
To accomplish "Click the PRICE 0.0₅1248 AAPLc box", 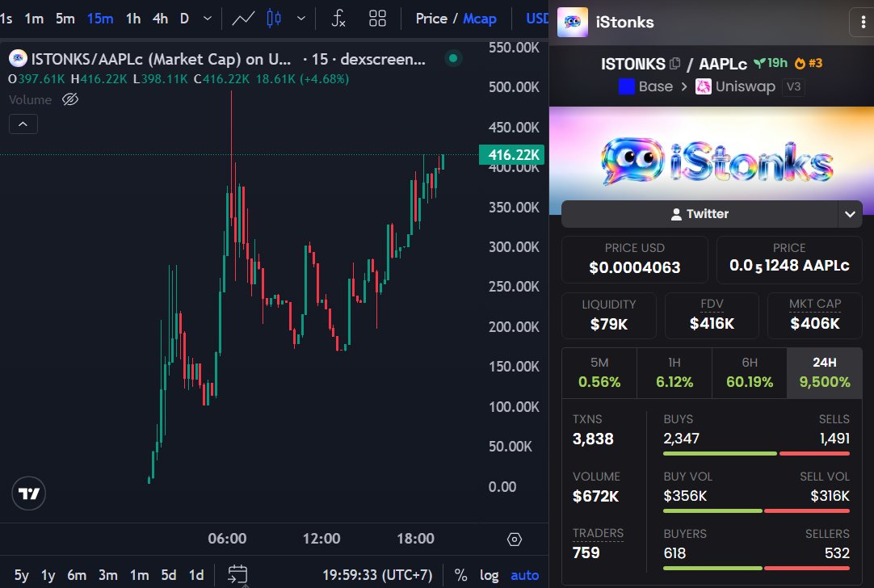I will (x=789, y=259).
